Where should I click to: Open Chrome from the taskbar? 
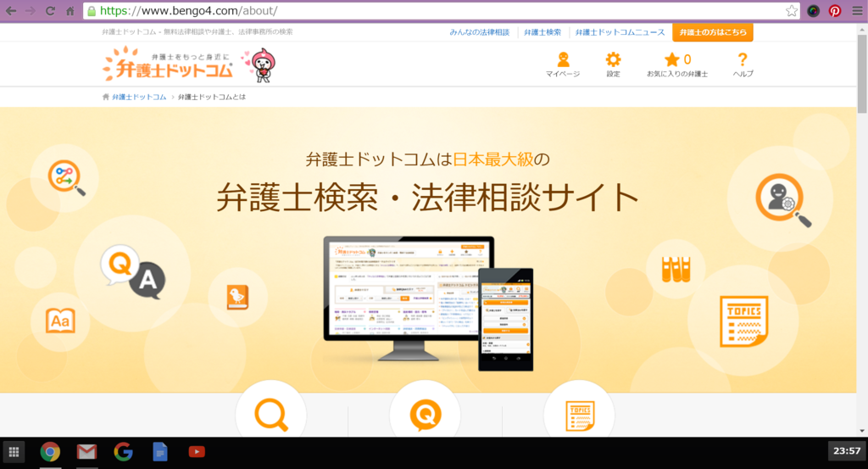50,452
